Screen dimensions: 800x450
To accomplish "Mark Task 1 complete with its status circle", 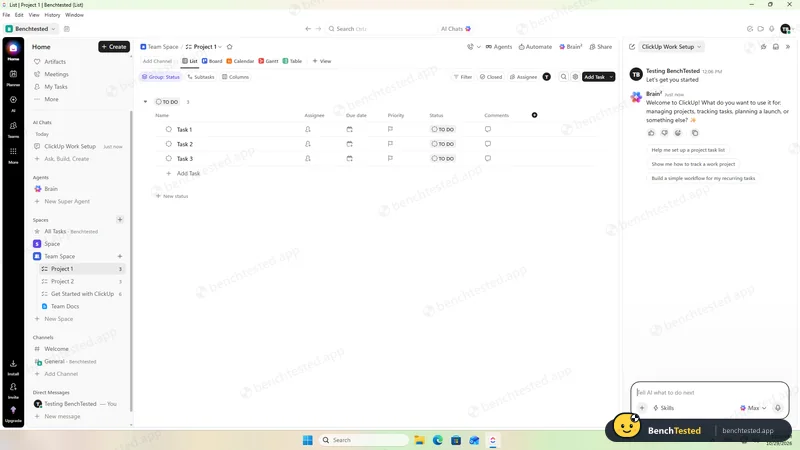I will (168, 129).
